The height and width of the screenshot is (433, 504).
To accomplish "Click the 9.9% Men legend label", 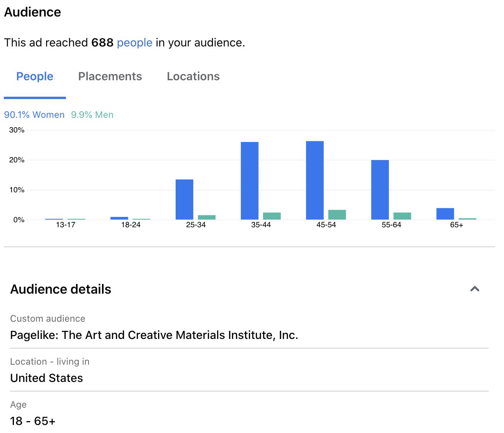I will tap(92, 115).
